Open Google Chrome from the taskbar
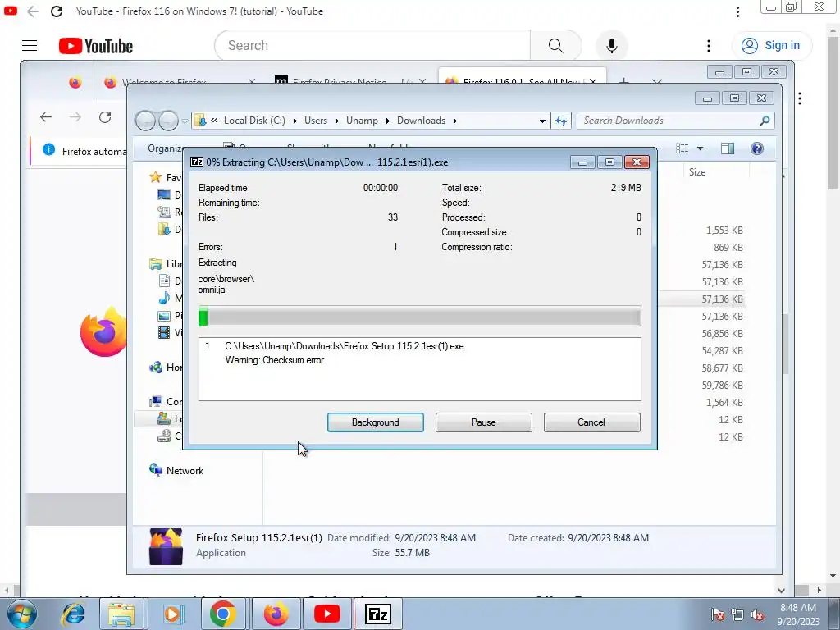The height and width of the screenshot is (630, 840). coord(223,614)
